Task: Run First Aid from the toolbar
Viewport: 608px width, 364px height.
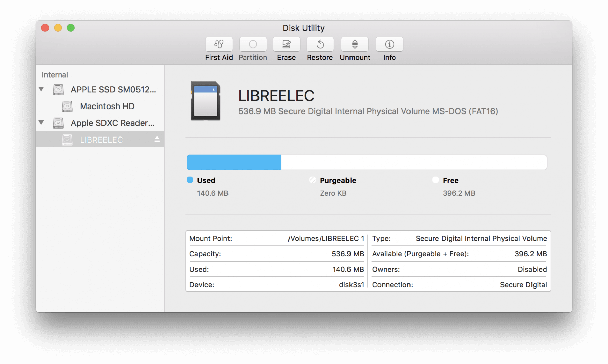Action: click(x=219, y=44)
